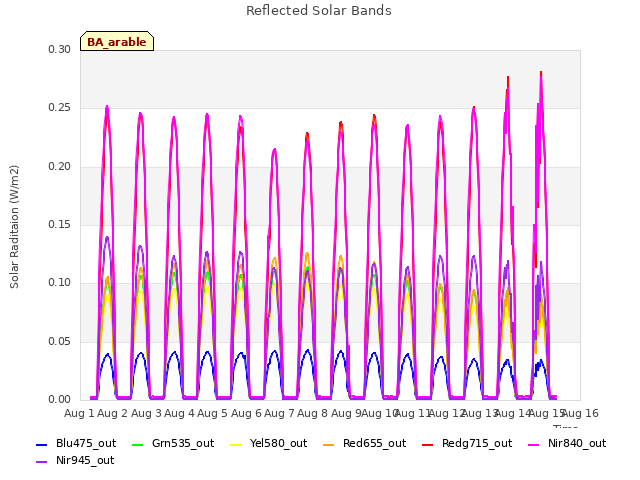640x480 pixels.
Task: Click the Grn535_out legend entry
Action: coord(173,443)
